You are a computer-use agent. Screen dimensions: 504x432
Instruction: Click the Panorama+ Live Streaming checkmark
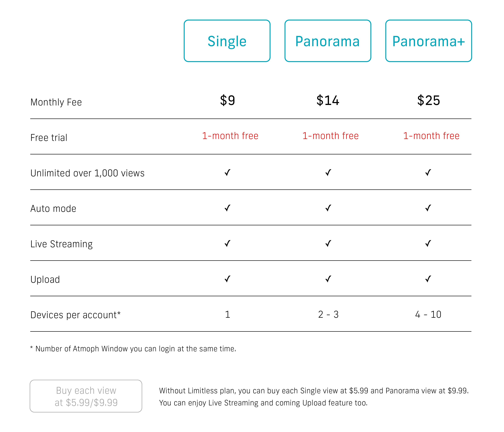428,243
